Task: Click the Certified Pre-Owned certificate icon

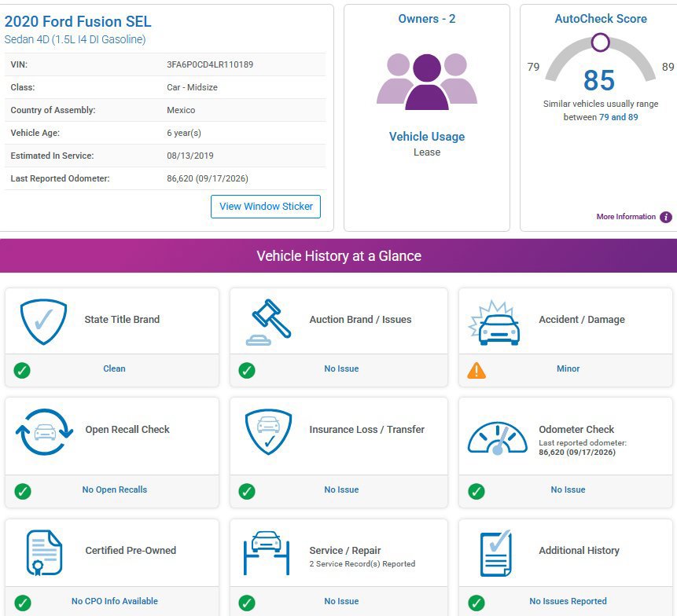Action: pyautogui.click(x=45, y=552)
